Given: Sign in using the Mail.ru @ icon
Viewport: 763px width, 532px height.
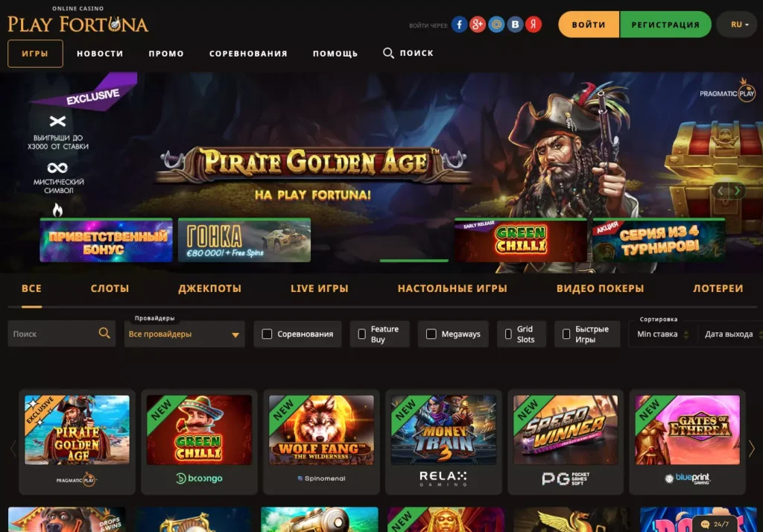Looking at the screenshot, I should tap(496, 25).
